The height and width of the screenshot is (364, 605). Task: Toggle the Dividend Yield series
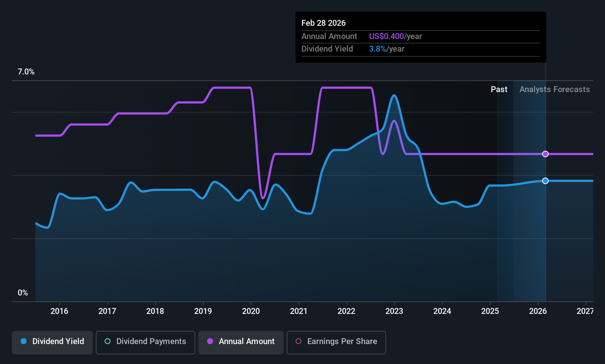click(x=52, y=342)
